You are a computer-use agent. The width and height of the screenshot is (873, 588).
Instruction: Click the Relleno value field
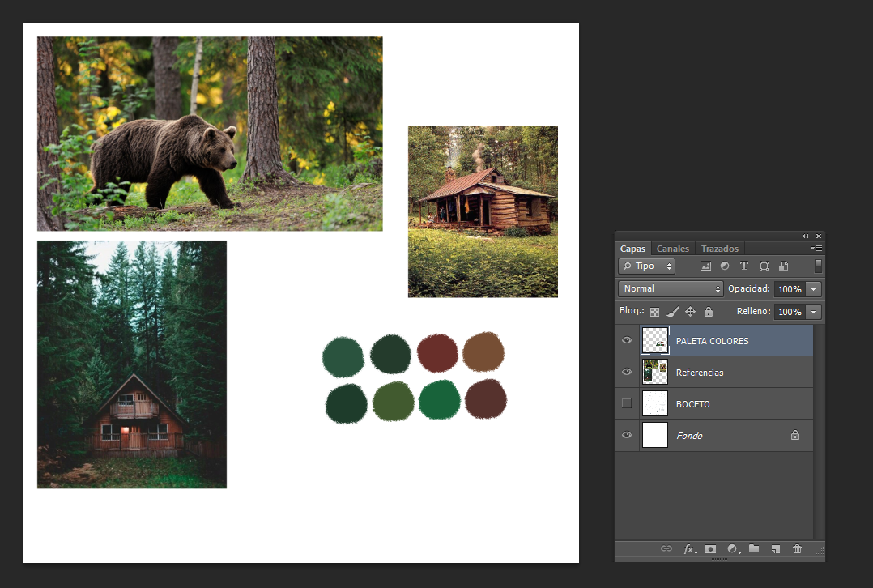click(x=790, y=312)
